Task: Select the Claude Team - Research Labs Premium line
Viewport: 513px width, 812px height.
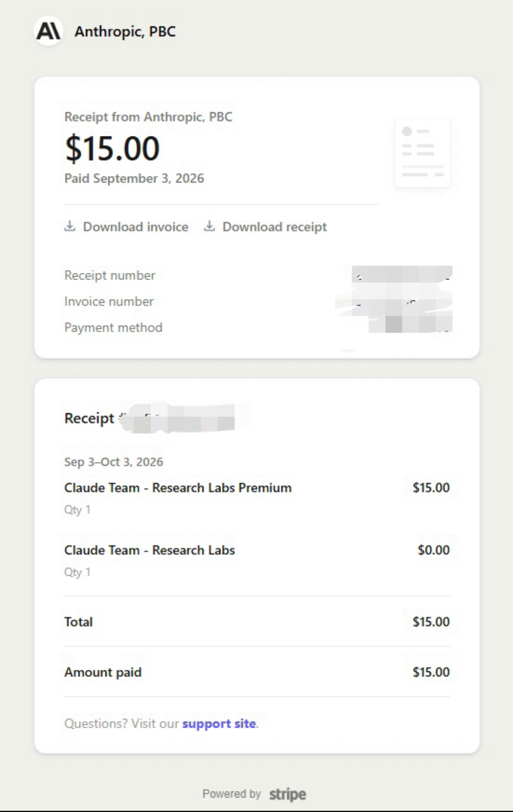Action: [x=178, y=488]
